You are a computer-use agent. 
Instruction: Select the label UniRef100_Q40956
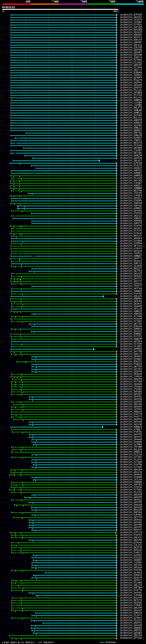pos(131,148)
